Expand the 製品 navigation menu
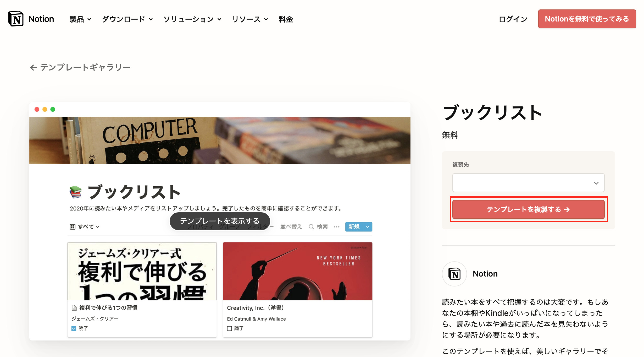This screenshot has width=644, height=357. (x=80, y=19)
